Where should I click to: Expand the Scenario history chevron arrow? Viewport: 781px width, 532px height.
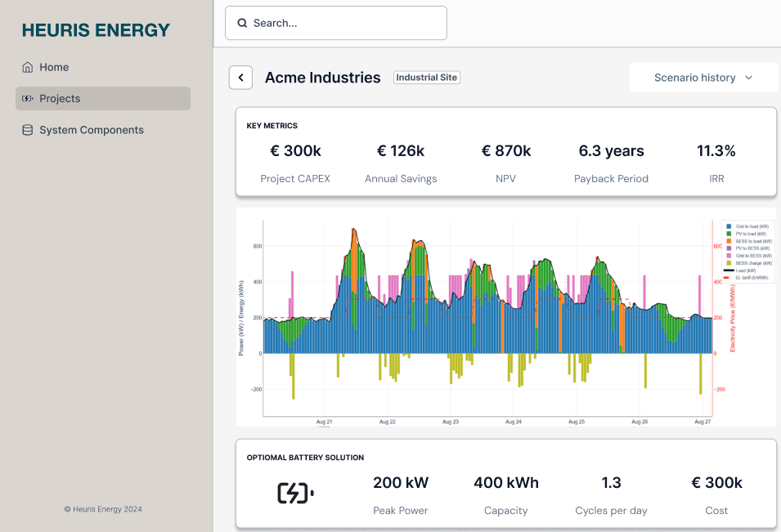click(748, 78)
